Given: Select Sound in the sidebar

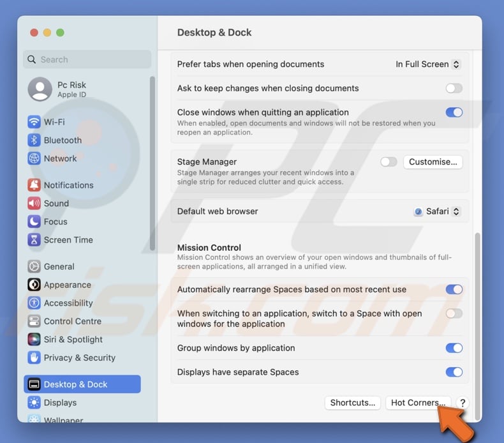Looking at the screenshot, I should (x=82, y=204).
